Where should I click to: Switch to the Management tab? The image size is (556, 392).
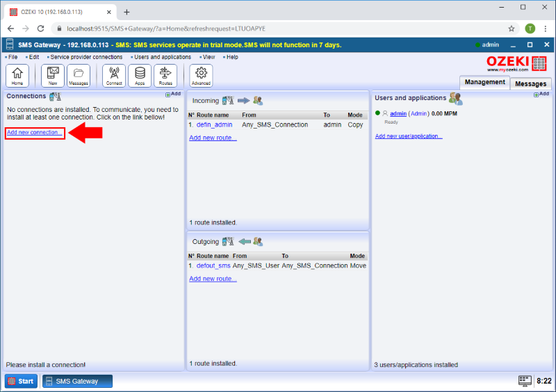(x=484, y=82)
